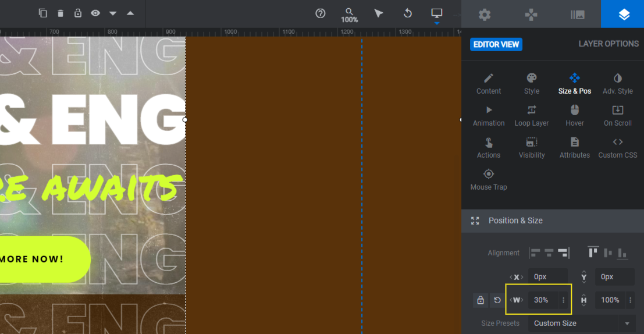
Task: Open Size Presets Custom Size dropdown
Action: (x=582, y=324)
